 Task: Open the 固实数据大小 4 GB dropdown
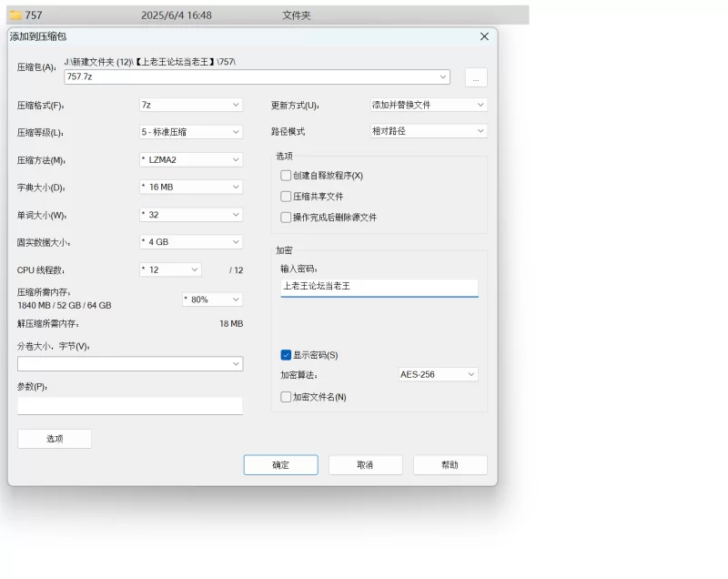(x=191, y=242)
